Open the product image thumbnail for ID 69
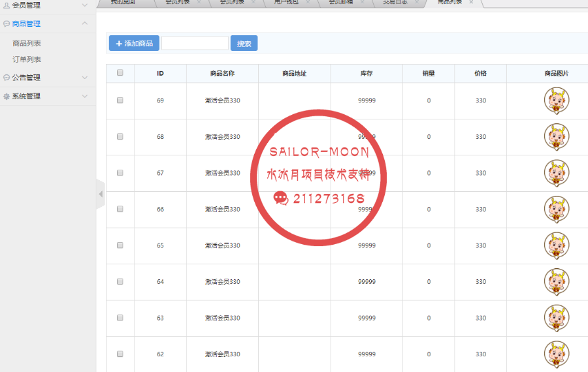 [557, 101]
